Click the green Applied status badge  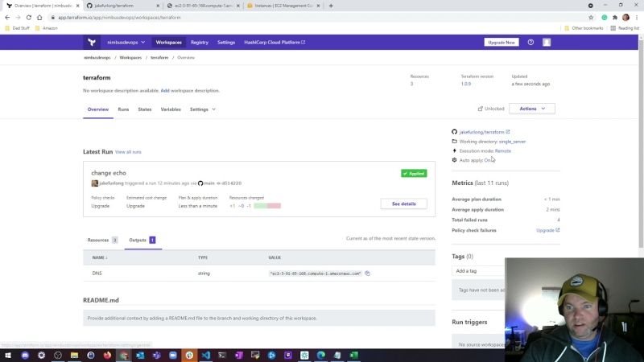point(414,173)
